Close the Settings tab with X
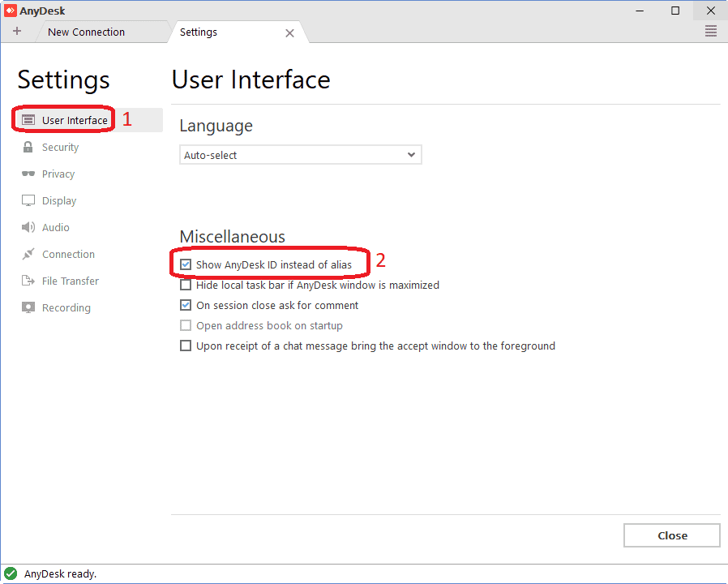Image resolution: width=728 pixels, height=584 pixels. tap(289, 33)
